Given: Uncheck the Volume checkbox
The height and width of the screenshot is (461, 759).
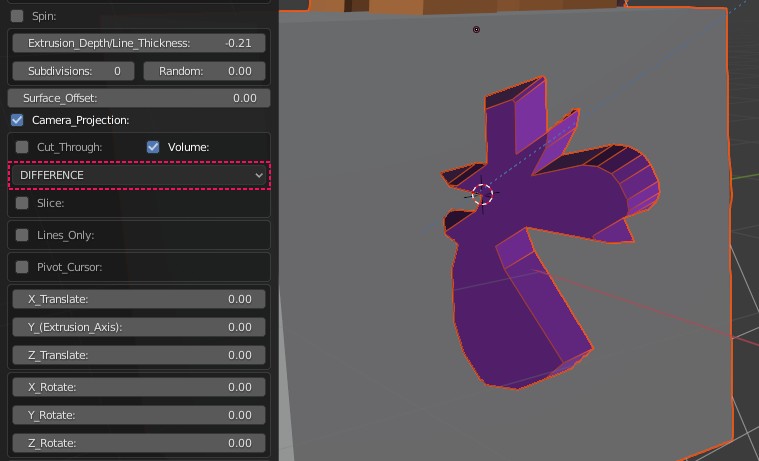Looking at the screenshot, I should pyautogui.click(x=153, y=147).
